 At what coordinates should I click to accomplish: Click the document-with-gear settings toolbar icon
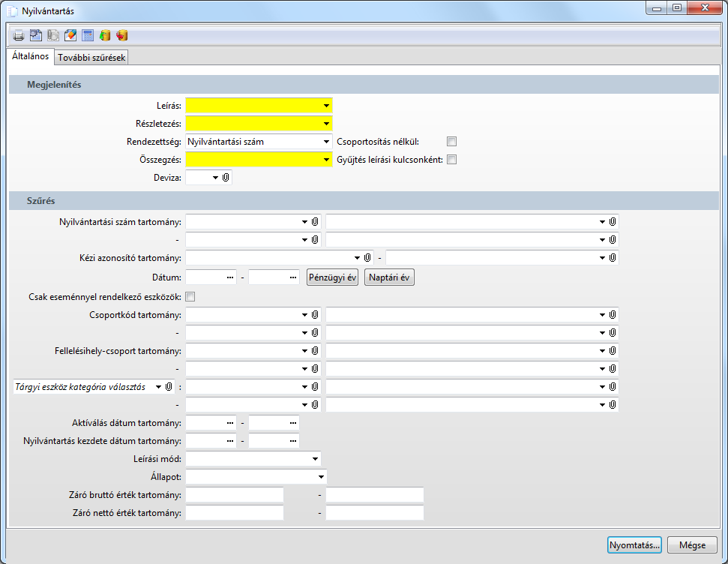pyautogui.click(x=36, y=35)
